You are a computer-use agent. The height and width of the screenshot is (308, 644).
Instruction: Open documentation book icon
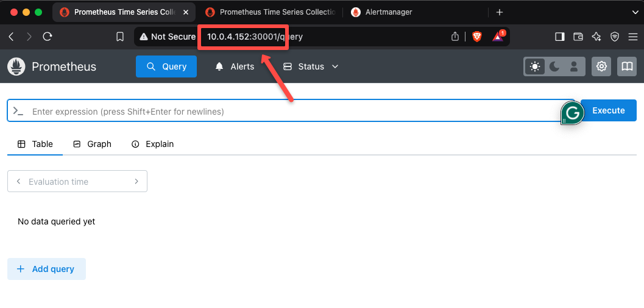coord(627,66)
